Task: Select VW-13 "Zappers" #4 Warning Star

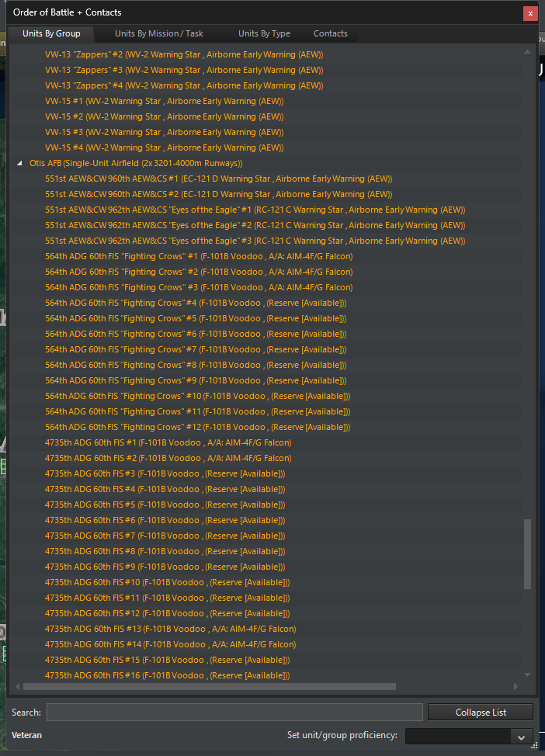Action: 184,85
